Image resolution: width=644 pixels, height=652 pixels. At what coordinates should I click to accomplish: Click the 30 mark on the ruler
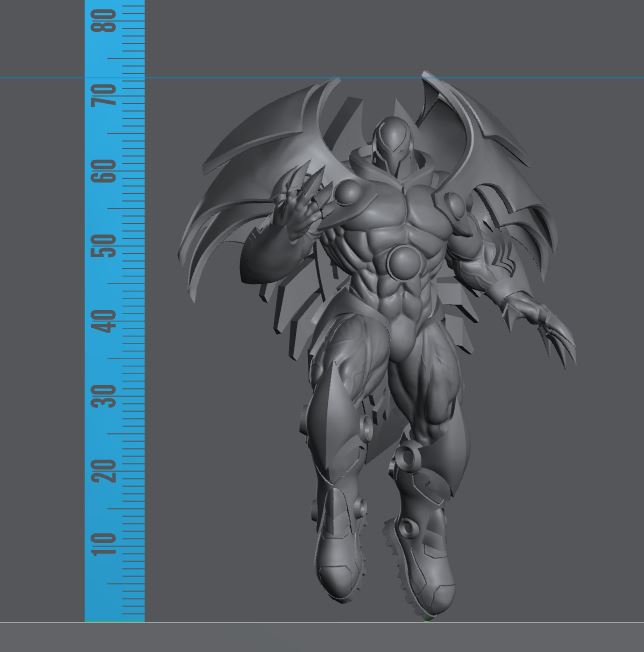[x=104, y=395]
